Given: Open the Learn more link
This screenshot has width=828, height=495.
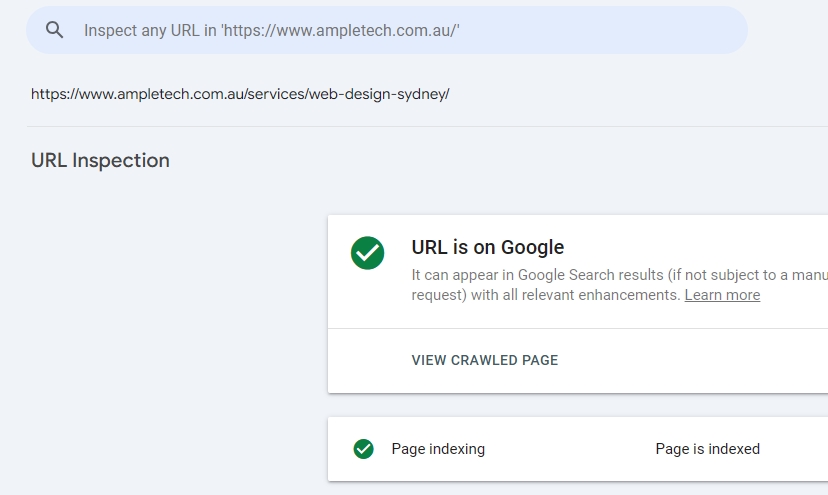Looking at the screenshot, I should [x=722, y=295].
